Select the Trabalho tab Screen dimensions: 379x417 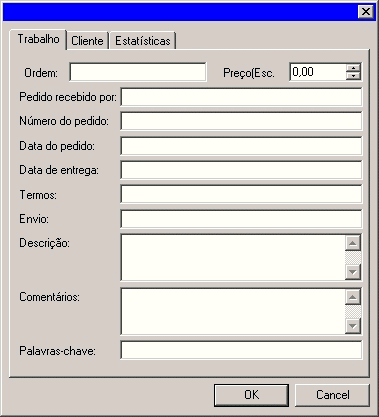(x=38, y=39)
